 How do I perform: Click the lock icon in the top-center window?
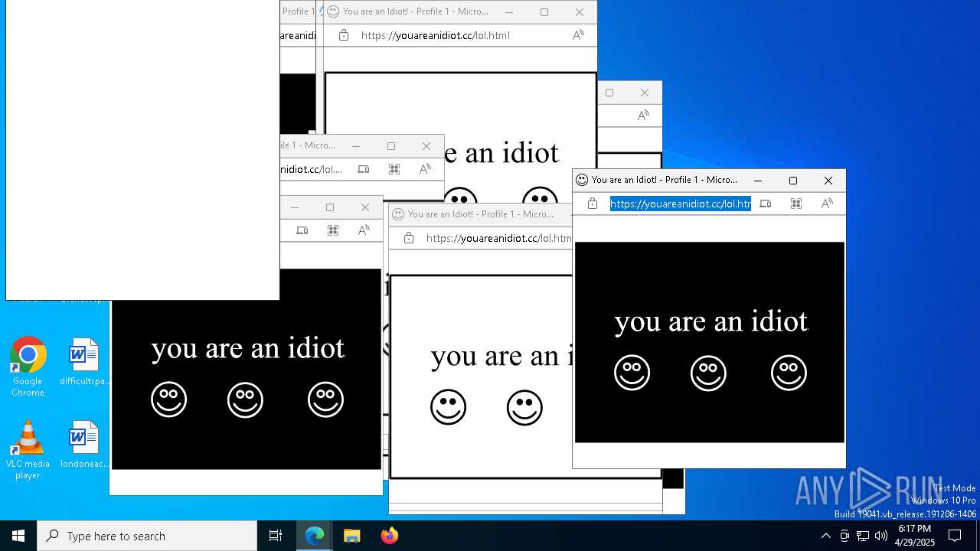pos(344,35)
